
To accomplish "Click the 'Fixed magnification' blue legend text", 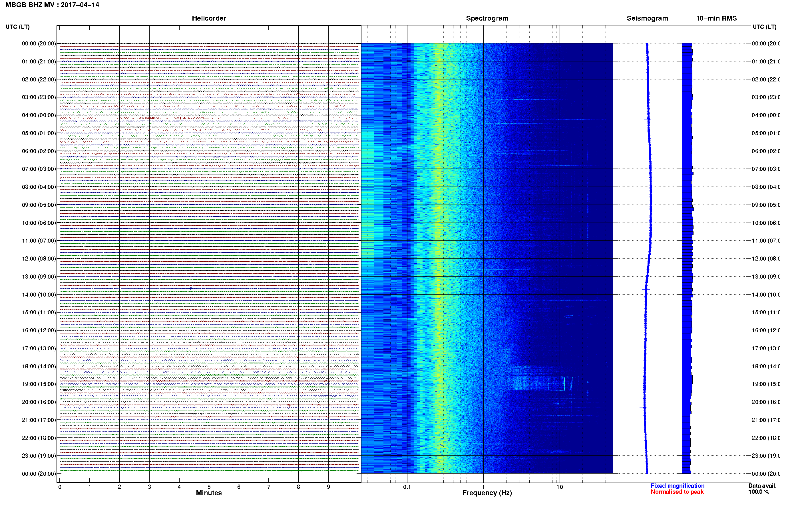I will coord(678,486).
